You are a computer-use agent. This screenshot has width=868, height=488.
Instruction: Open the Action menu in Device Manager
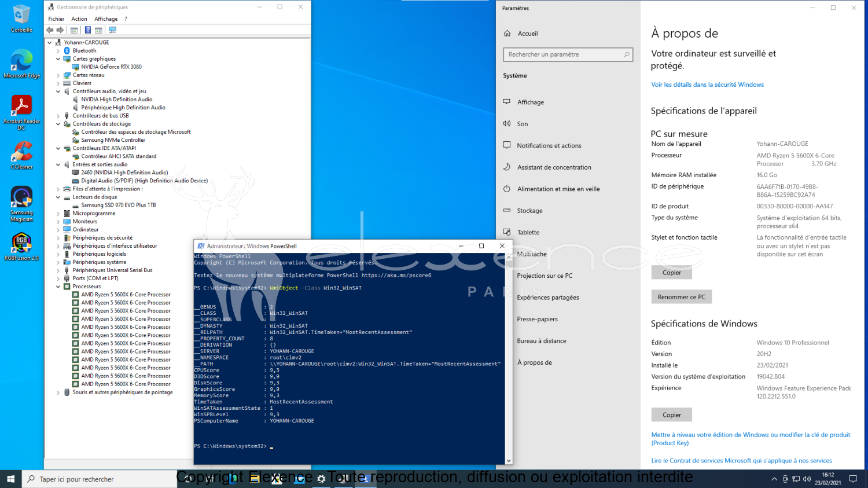(79, 19)
